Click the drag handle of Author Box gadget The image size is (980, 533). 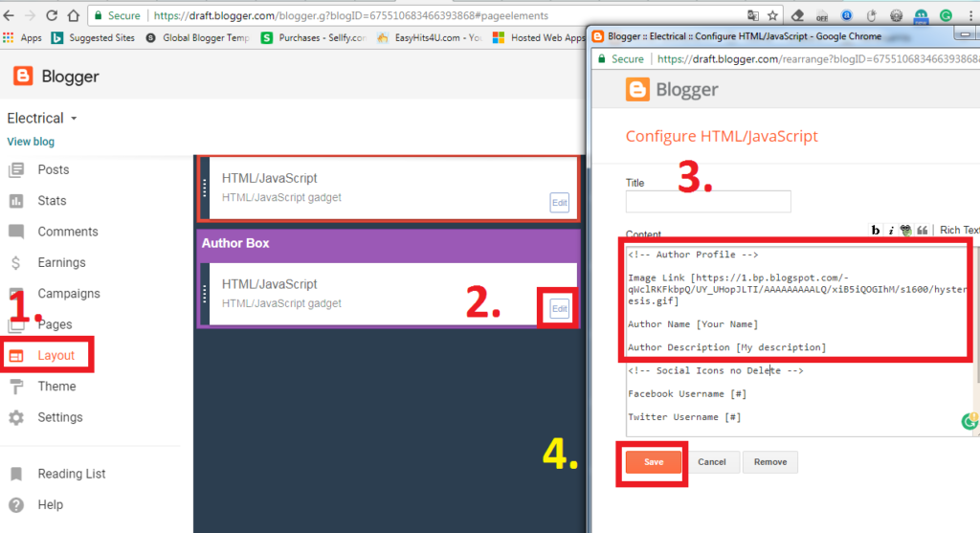tap(205, 295)
